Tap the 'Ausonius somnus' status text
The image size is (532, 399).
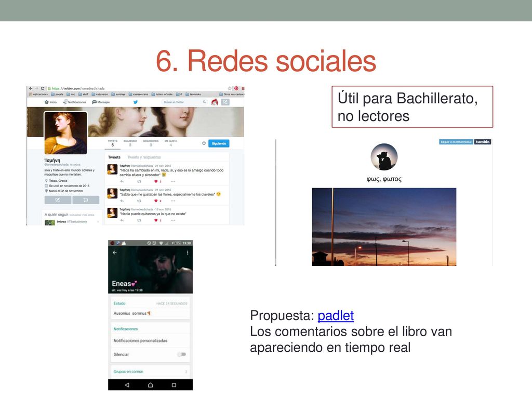(x=132, y=313)
